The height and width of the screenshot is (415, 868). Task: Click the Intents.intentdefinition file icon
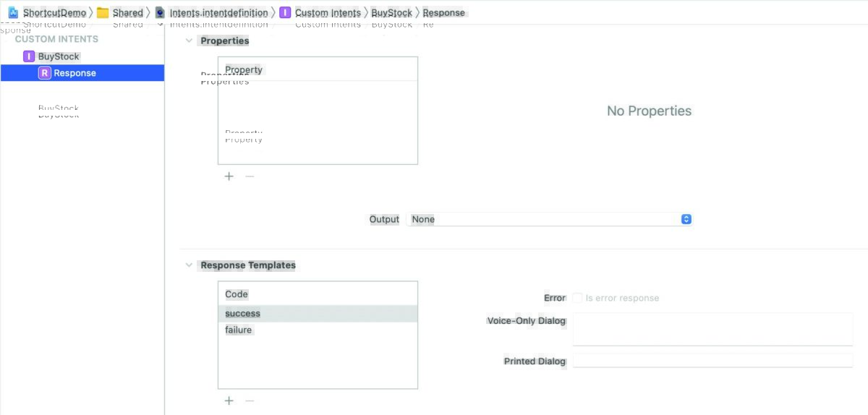(160, 12)
